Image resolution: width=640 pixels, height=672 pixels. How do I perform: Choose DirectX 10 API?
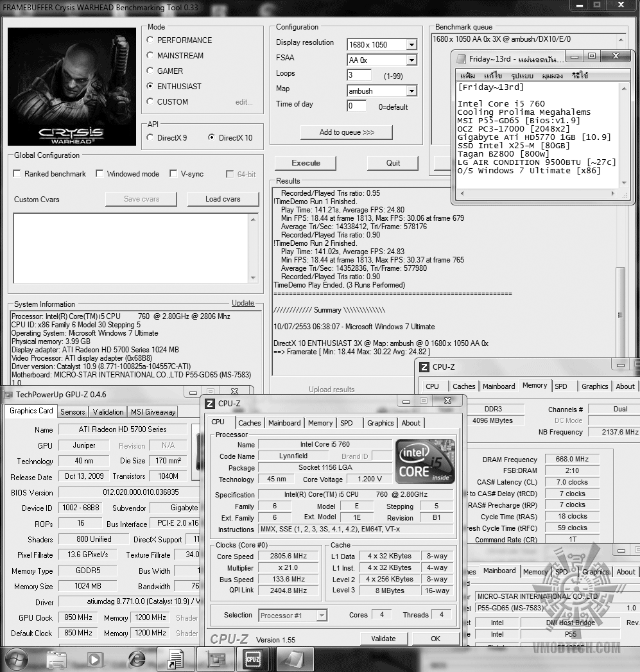click(x=211, y=137)
